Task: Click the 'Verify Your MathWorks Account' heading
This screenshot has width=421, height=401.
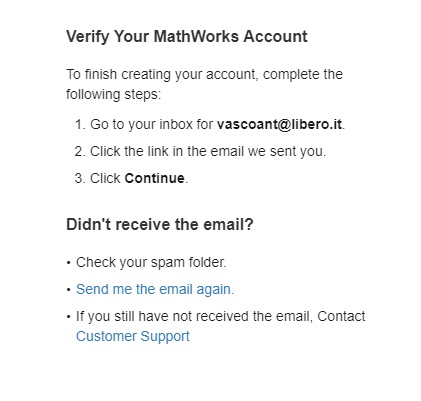Action: (187, 37)
